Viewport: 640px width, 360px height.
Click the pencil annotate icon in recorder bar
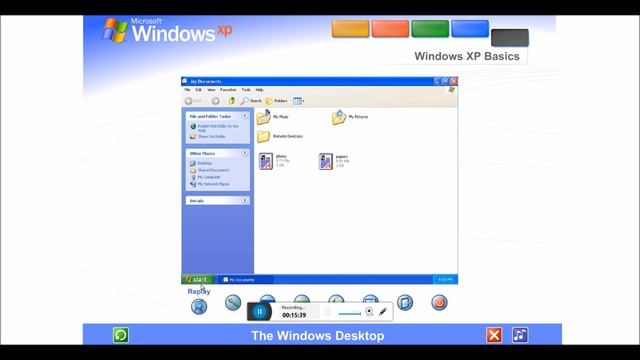(382, 311)
